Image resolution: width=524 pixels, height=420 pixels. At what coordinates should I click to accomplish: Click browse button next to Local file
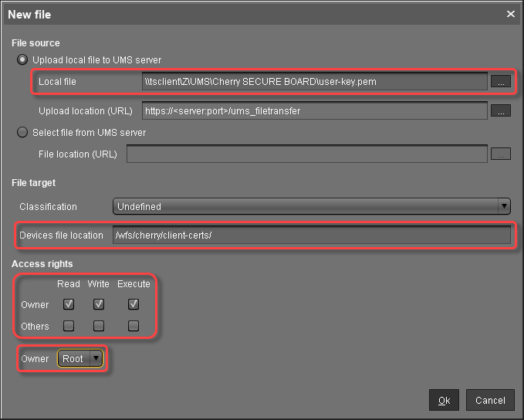(x=501, y=81)
